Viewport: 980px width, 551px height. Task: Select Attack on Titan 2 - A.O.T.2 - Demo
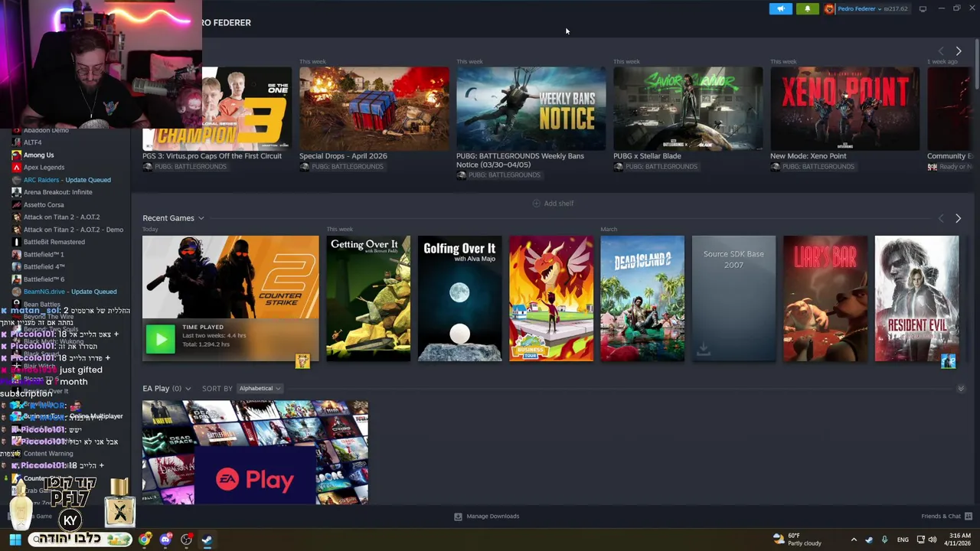(73, 230)
